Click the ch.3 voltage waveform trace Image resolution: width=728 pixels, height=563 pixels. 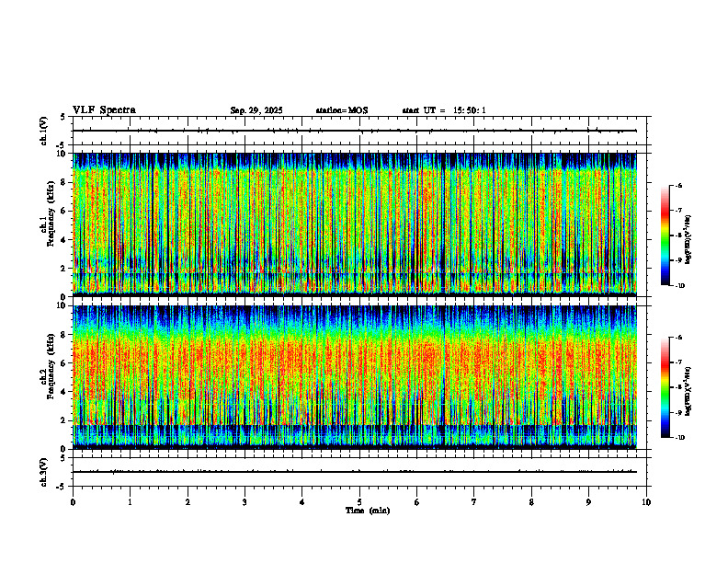click(x=355, y=472)
